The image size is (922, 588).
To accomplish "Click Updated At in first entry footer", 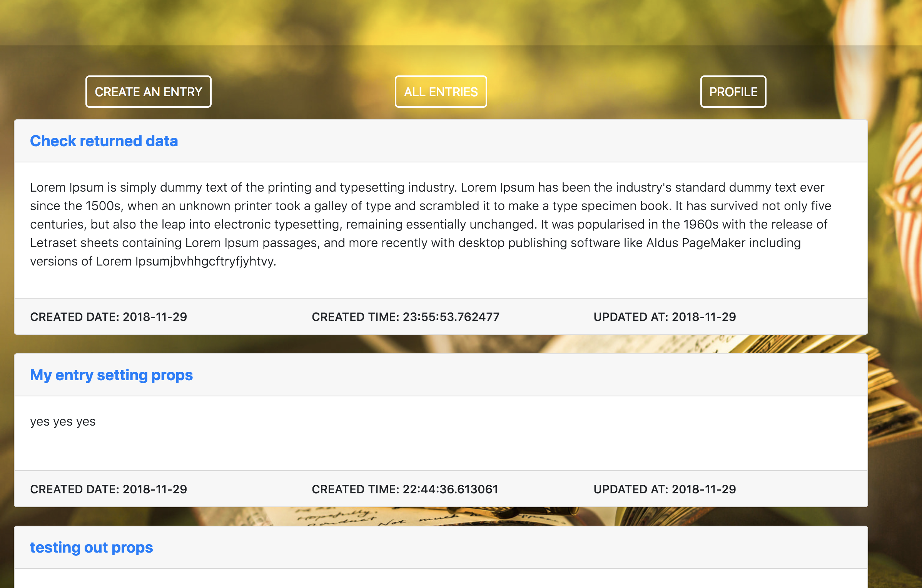I will point(665,317).
